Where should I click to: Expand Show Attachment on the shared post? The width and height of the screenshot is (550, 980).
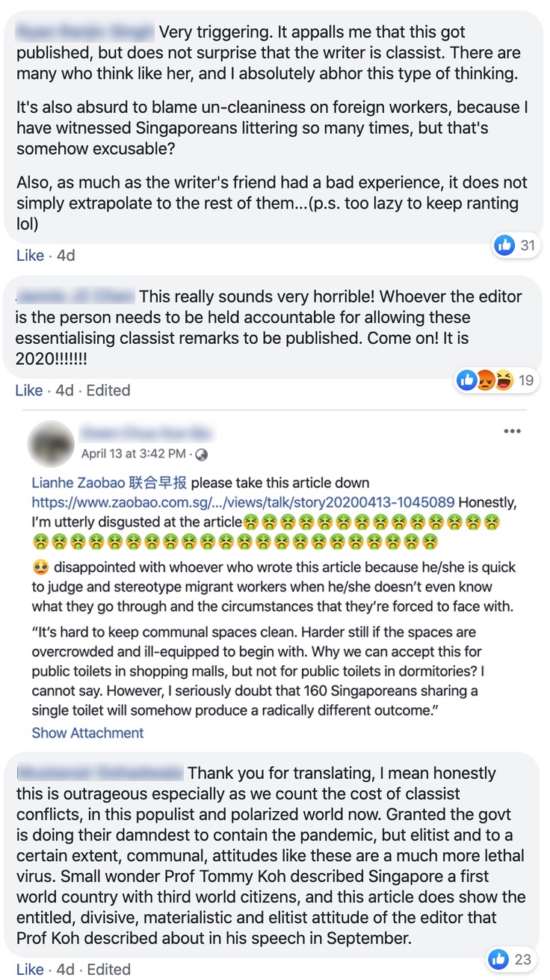(x=87, y=733)
